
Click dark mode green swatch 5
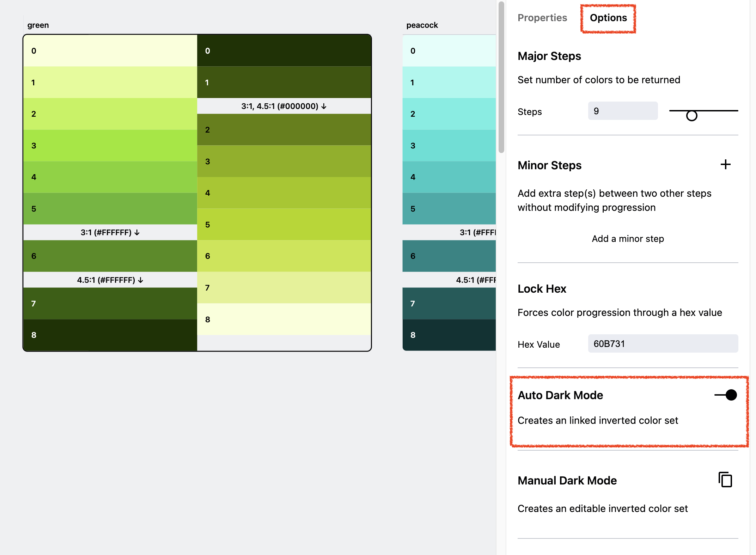point(284,225)
